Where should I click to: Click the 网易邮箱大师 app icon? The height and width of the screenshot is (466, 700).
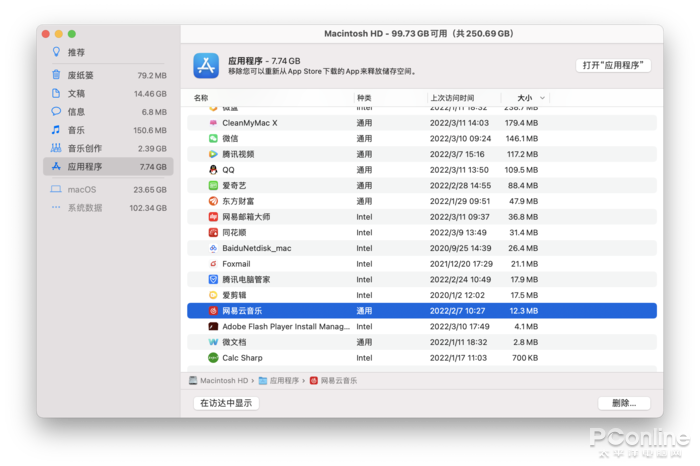coord(213,216)
